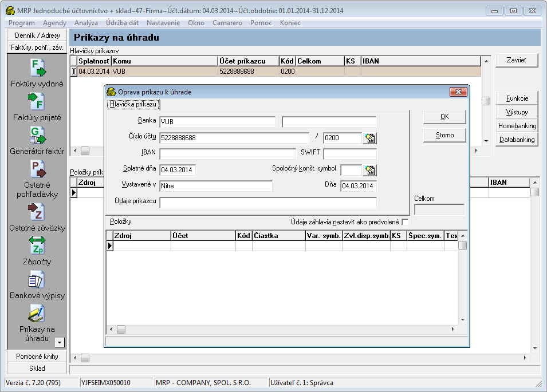Select the Zápočty sidebar icon

click(37, 245)
